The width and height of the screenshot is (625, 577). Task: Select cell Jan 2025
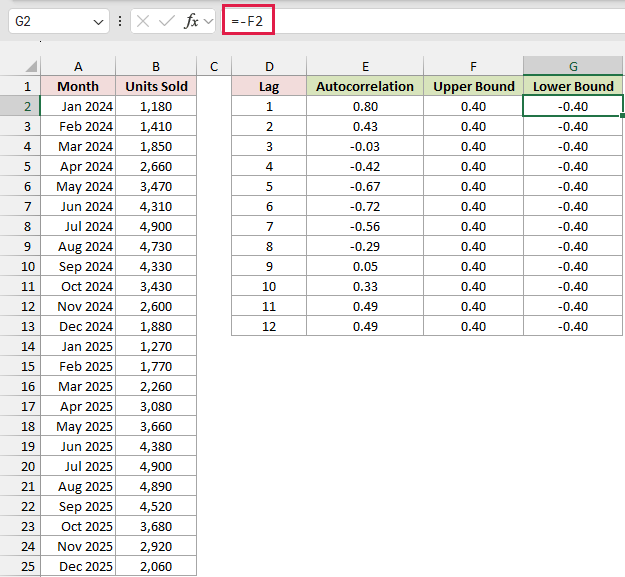coord(78,346)
